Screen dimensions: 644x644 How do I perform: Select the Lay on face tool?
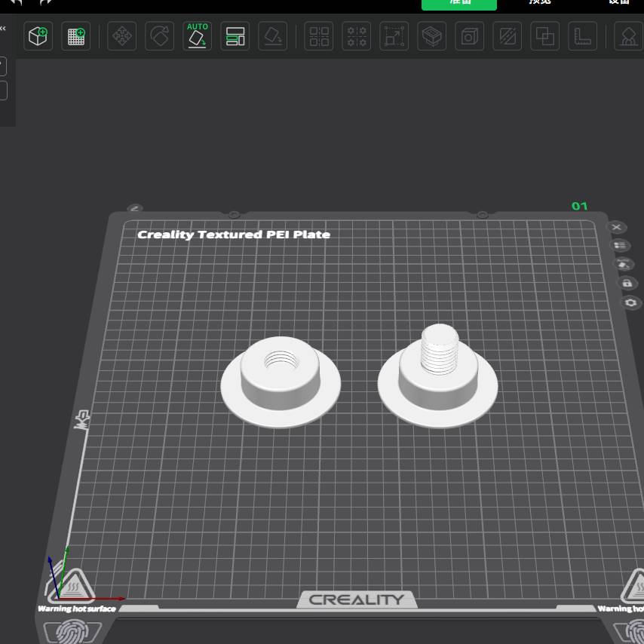(273, 36)
